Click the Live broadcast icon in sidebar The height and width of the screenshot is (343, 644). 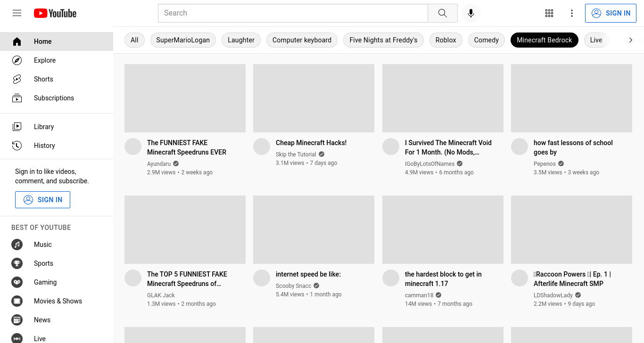pyautogui.click(x=17, y=338)
